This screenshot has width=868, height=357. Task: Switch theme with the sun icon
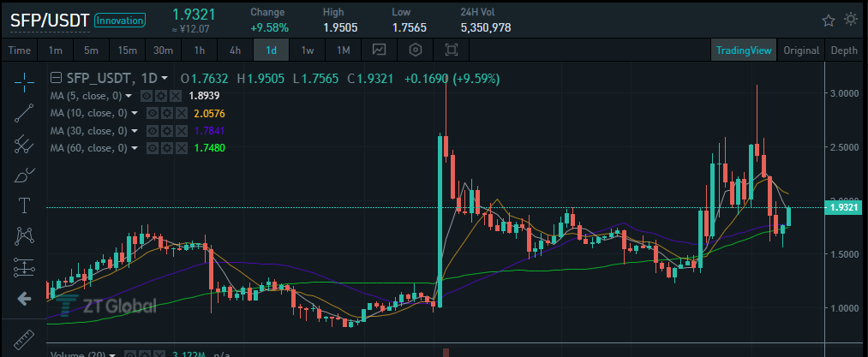851,20
